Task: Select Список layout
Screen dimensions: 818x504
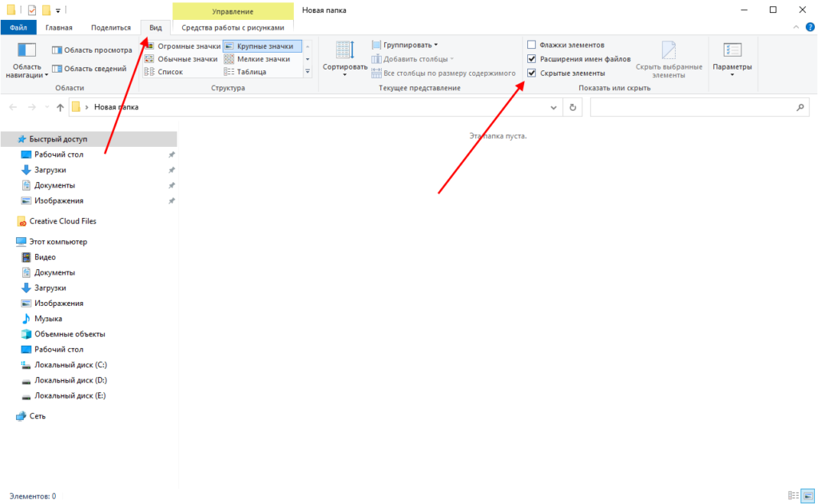Action: (x=164, y=71)
